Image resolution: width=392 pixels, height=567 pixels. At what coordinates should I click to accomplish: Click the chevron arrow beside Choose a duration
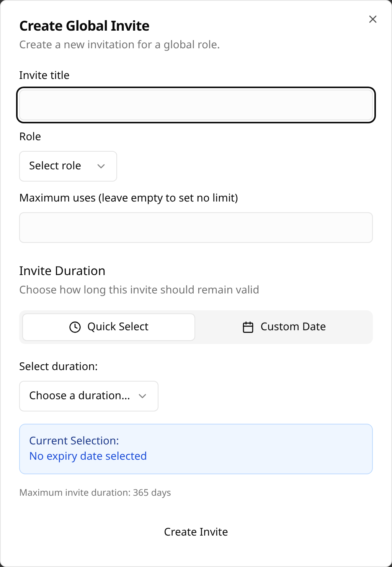pyautogui.click(x=142, y=396)
